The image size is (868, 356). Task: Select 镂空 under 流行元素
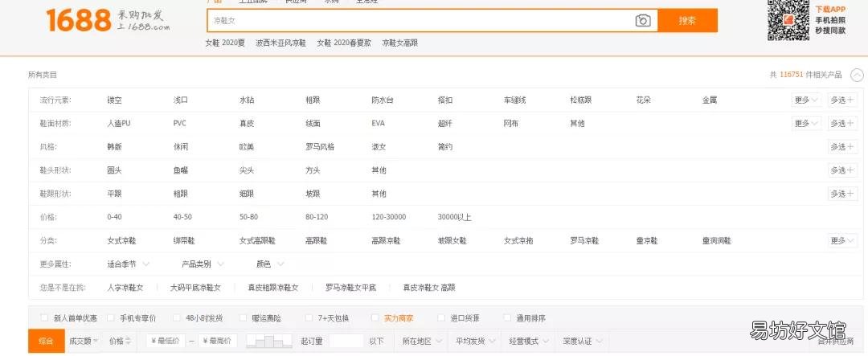coord(115,100)
